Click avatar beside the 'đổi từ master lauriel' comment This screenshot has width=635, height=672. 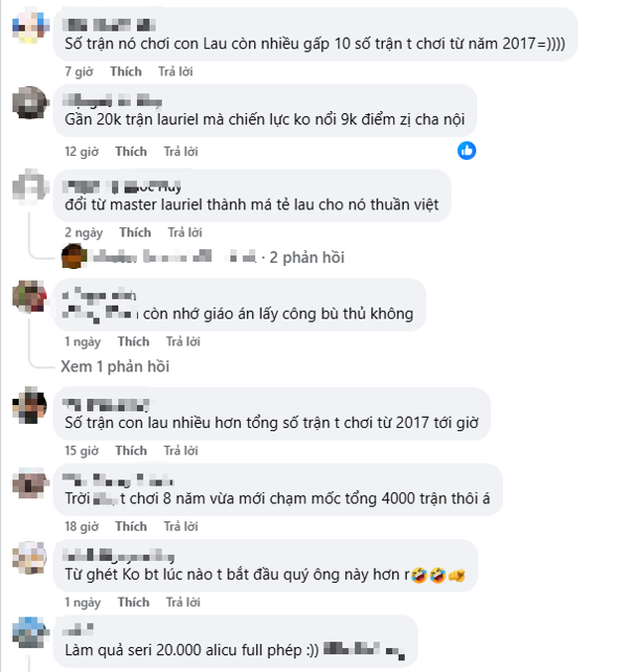tap(29, 186)
